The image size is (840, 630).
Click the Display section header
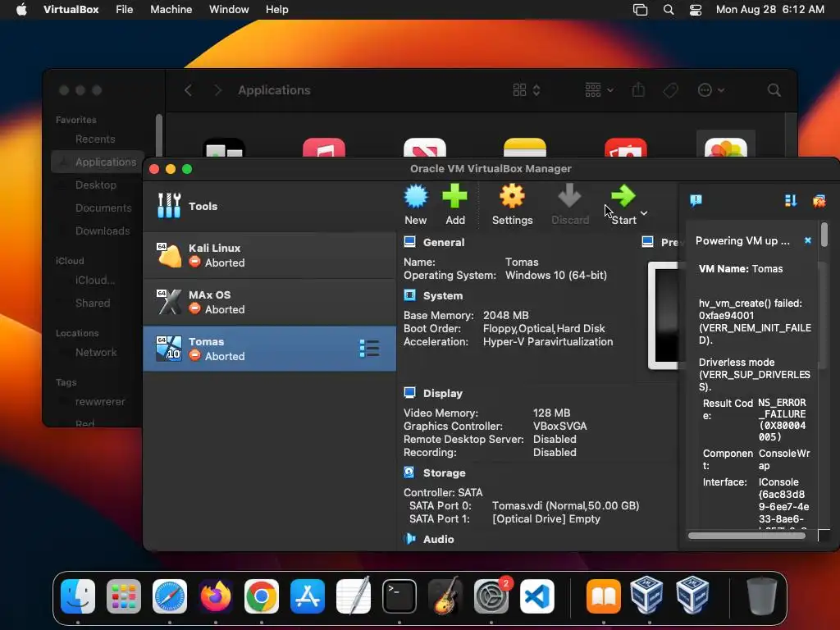tap(442, 393)
